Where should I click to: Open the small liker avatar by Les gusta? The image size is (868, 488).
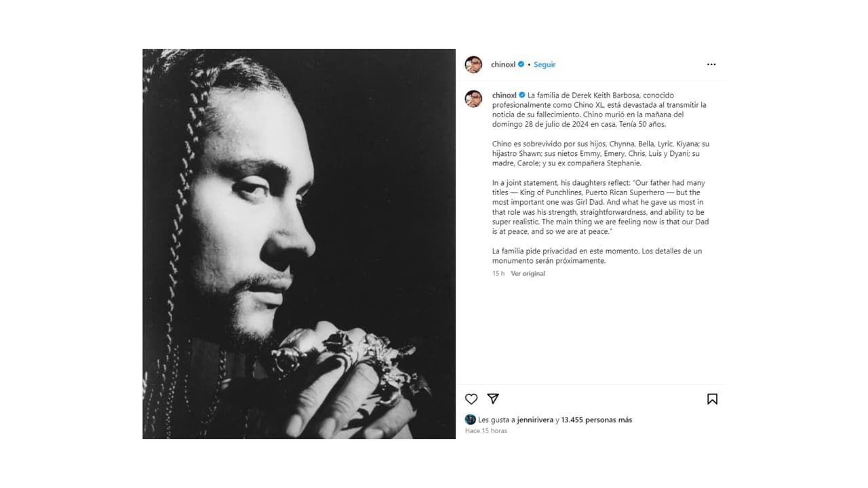pos(470,420)
